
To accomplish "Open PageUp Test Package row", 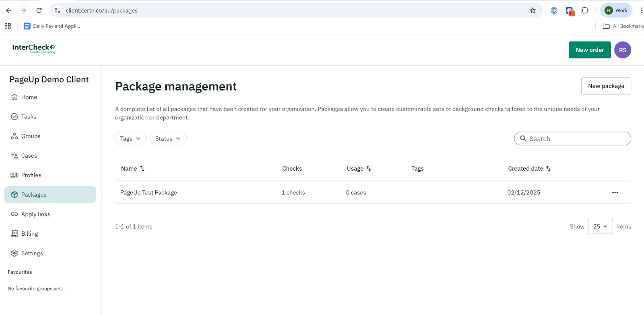I will click(149, 193).
